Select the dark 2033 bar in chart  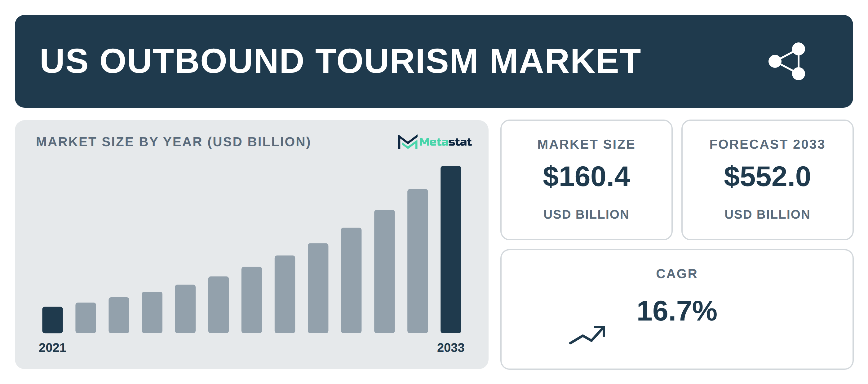click(451, 249)
